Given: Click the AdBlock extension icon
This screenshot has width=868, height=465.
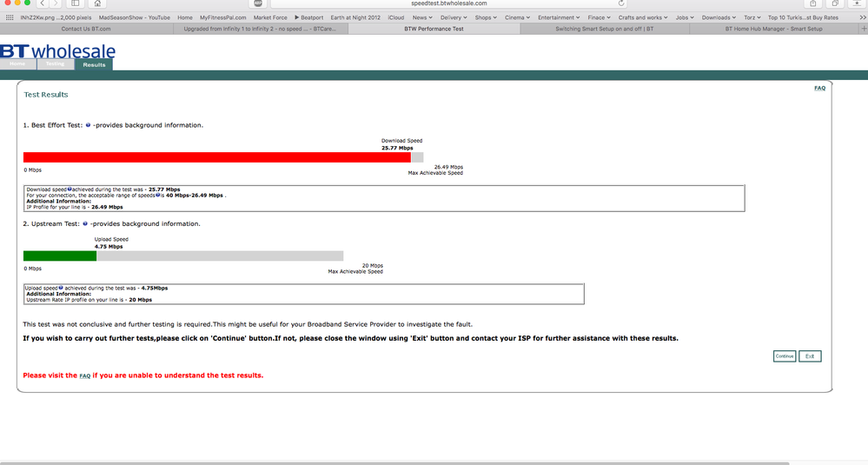Looking at the screenshot, I should 258,3.
